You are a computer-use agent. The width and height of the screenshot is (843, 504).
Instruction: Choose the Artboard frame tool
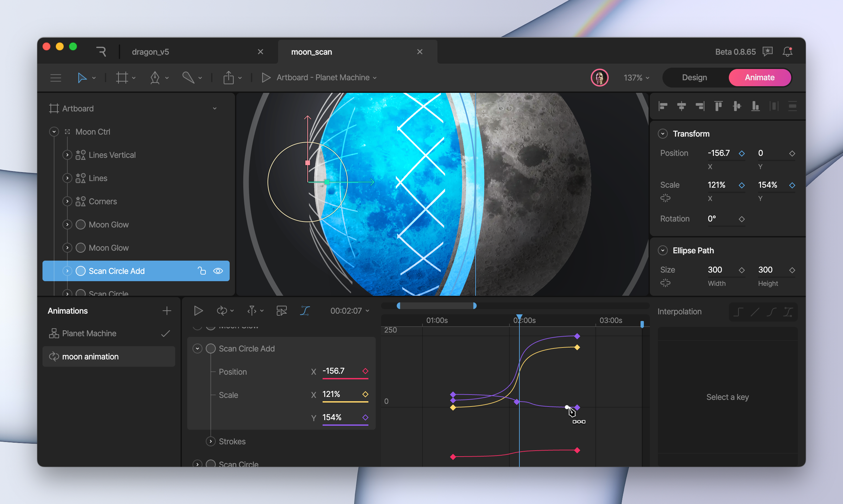pos(122,78)
